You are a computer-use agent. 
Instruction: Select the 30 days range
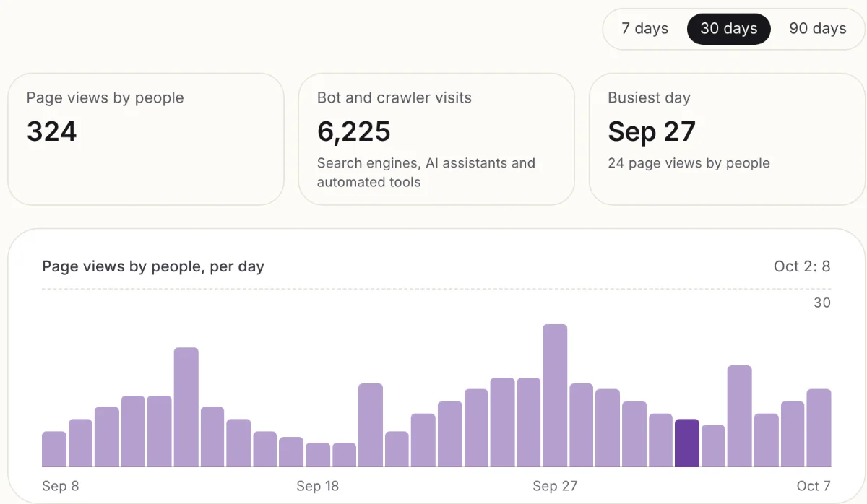pyautogui.click(x=729, y=29)
